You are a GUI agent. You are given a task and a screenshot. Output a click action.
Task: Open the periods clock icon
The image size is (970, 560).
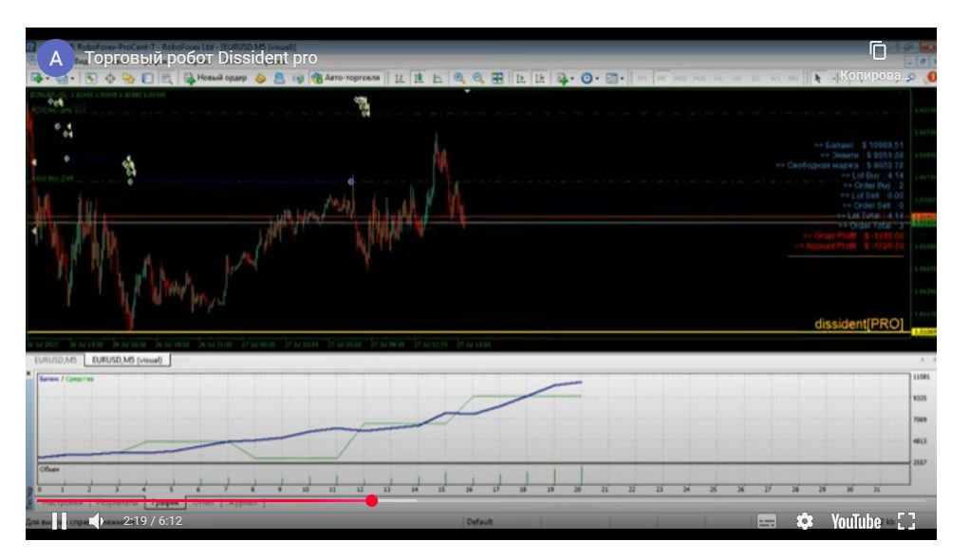[587, 78]
